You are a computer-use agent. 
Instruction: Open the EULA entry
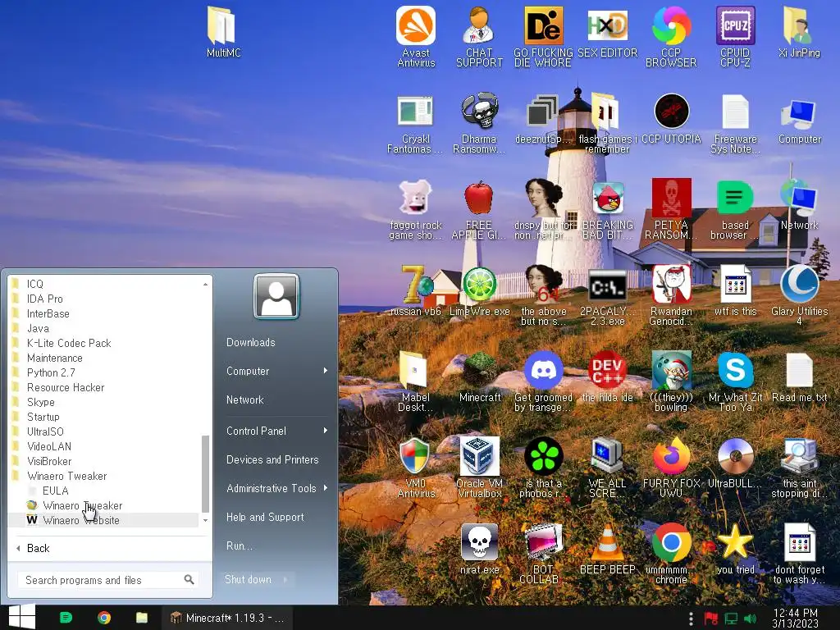click(55, 491)
